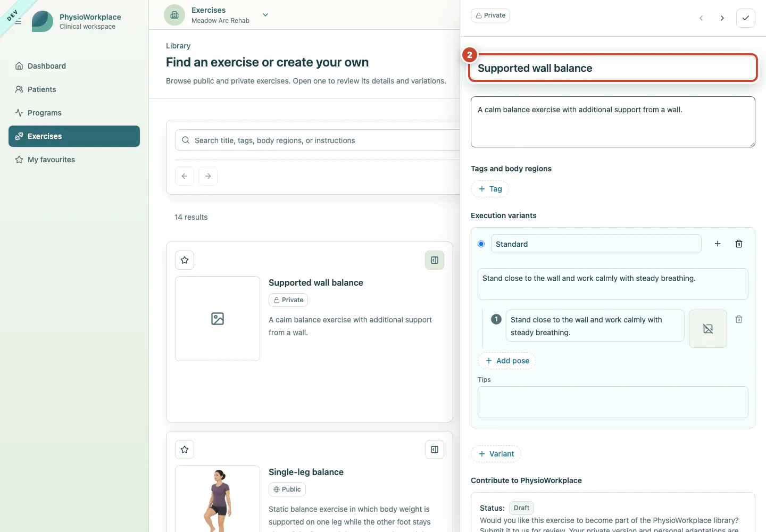
Task: Click the Meadow Arc Rehab organization icon
Action: click(x=174, y=15)
